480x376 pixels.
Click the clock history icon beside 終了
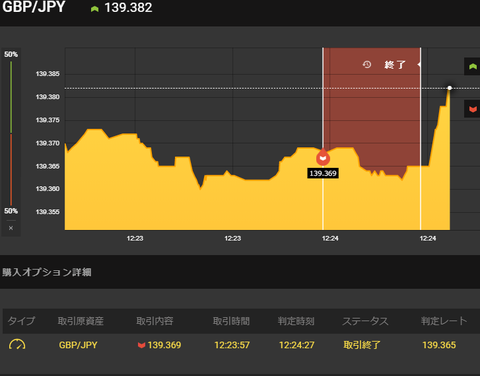[367, 64]
